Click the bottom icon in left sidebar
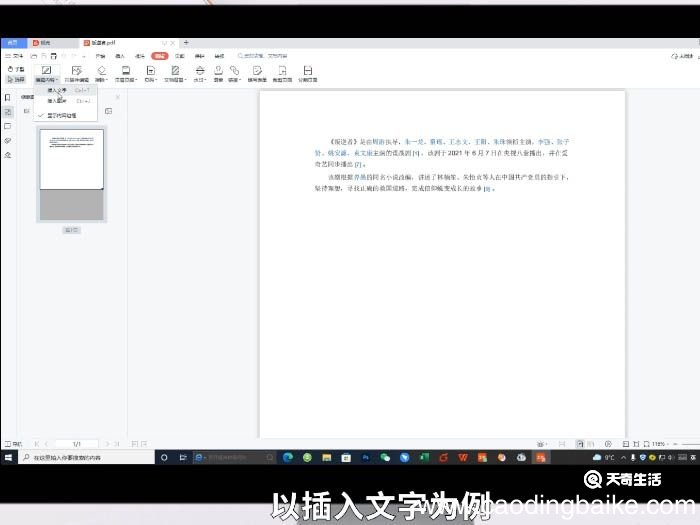The image size is (700, 525). 8,155
